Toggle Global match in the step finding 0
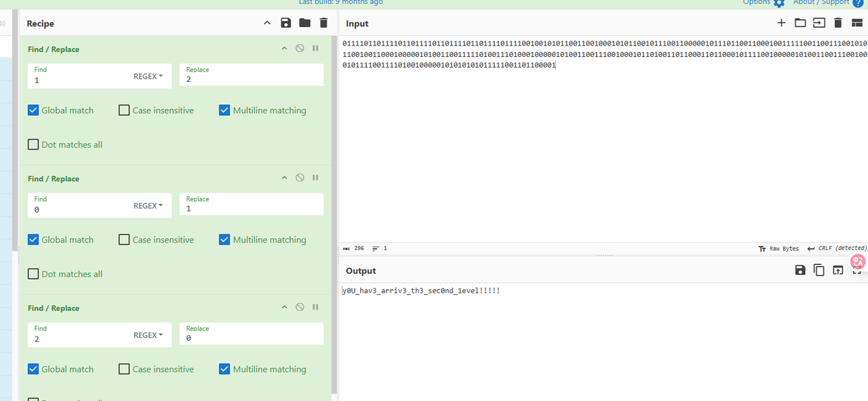The image size is (868, 401). pos(33,240)
